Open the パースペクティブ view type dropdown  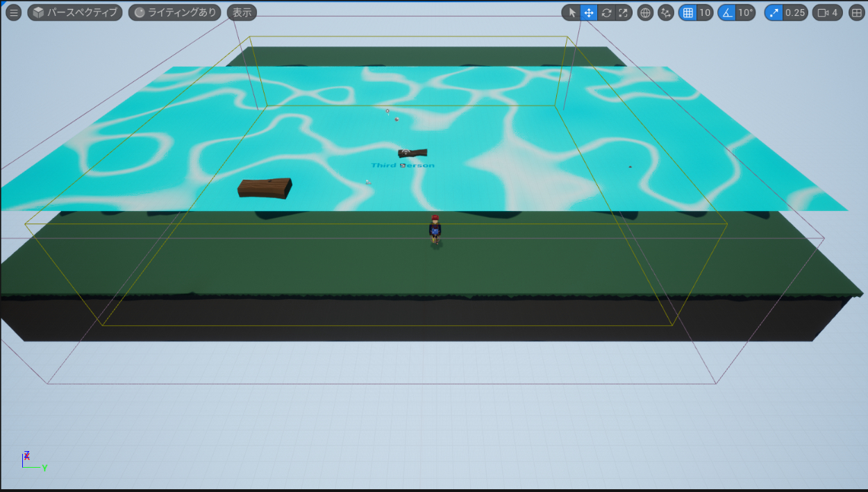(75, 12)
